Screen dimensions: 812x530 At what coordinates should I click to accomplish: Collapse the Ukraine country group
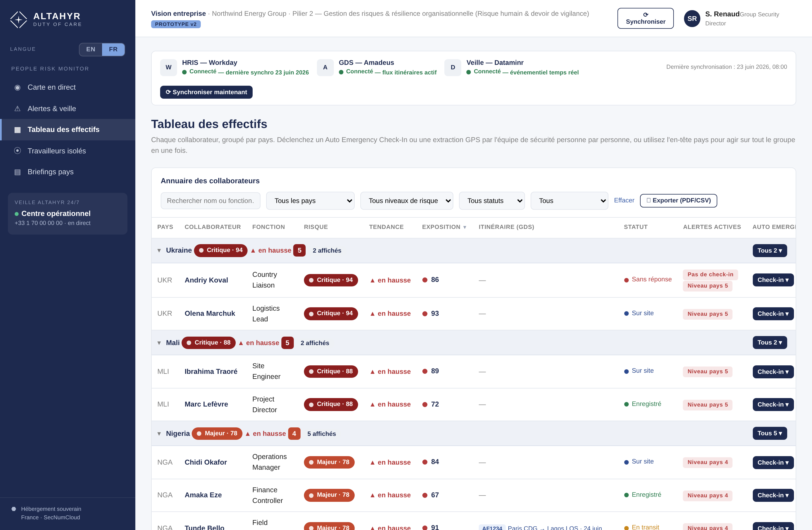(159, 251)
